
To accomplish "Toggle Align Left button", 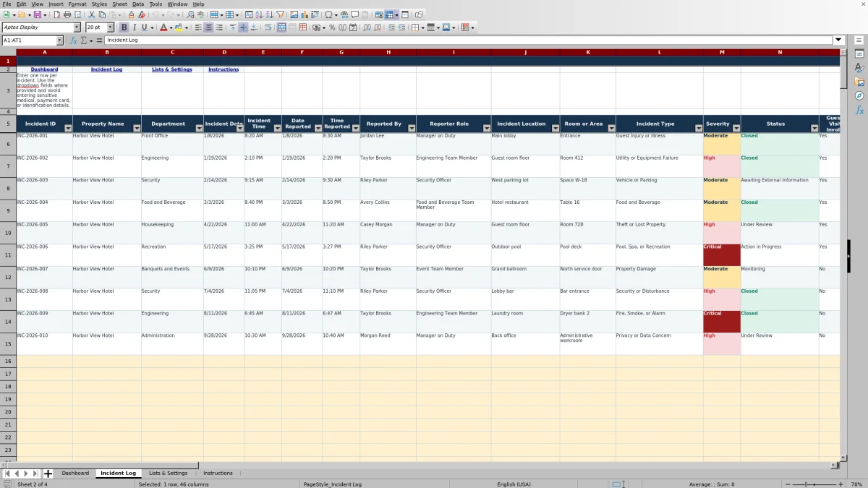I will click(197, 27).
